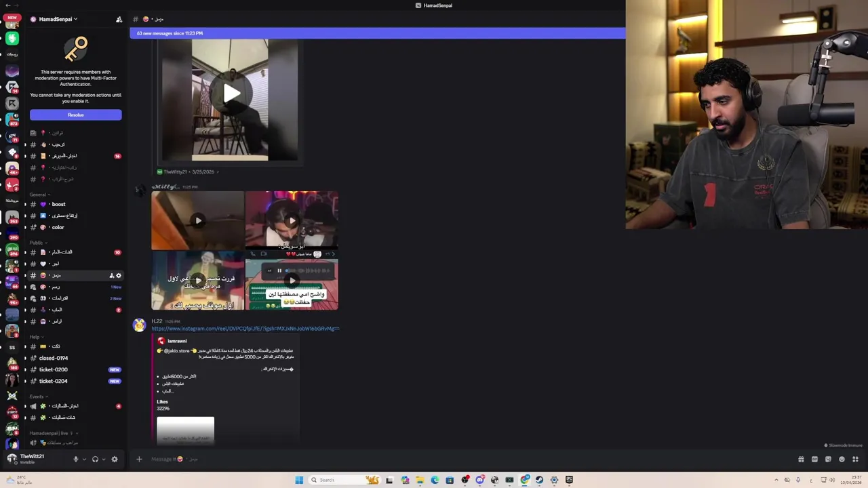
Task: Toggle headphones deafen in user panel
Action: pos(95,459)
